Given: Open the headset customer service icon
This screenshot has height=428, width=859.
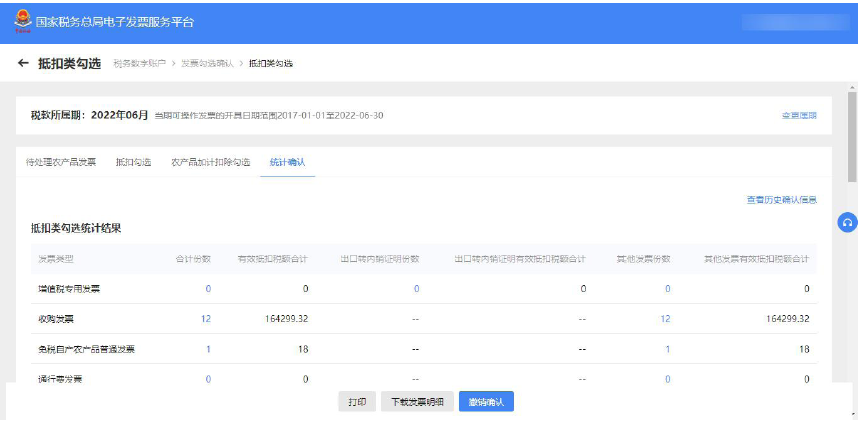Looking at the screenshot, I should pos(847,223).
